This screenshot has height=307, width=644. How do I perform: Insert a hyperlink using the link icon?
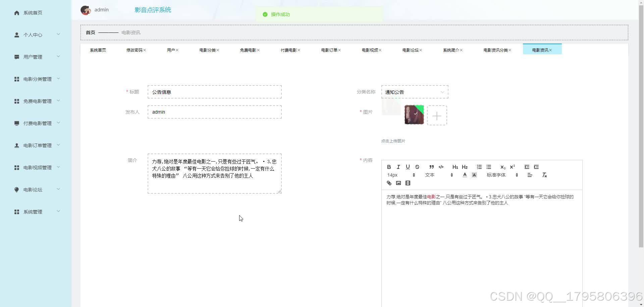click(389, 183)
